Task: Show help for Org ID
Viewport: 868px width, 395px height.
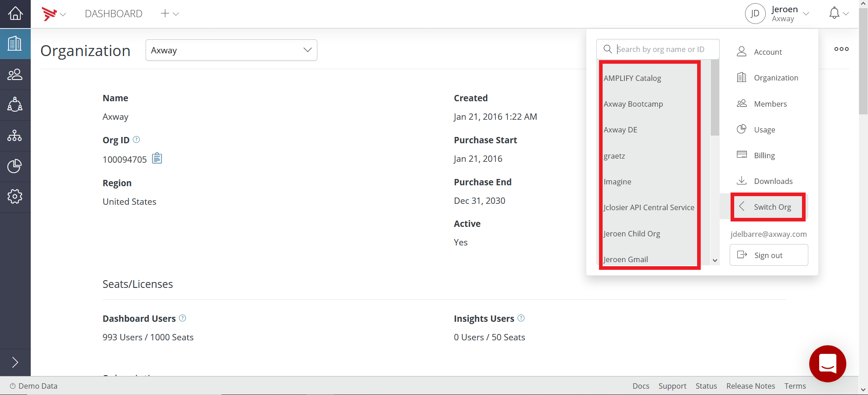Action: (x=137, y=140)
